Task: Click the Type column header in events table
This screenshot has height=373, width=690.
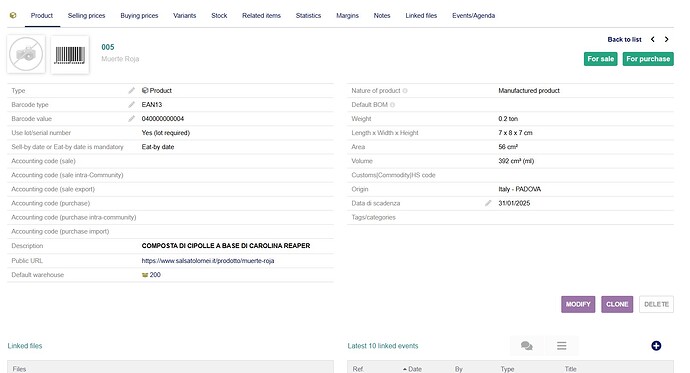Action: click(x=507, y=369)
